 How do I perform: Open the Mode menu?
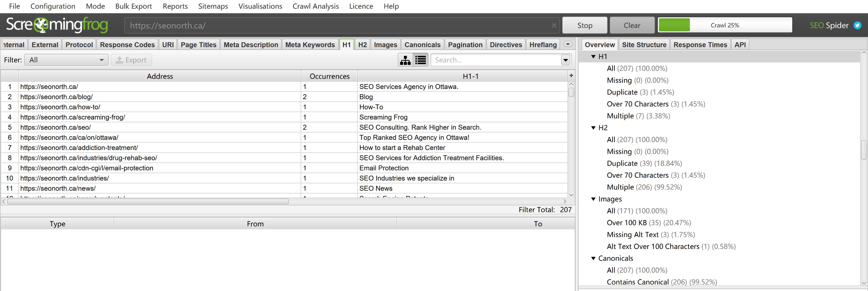[95, 6]
